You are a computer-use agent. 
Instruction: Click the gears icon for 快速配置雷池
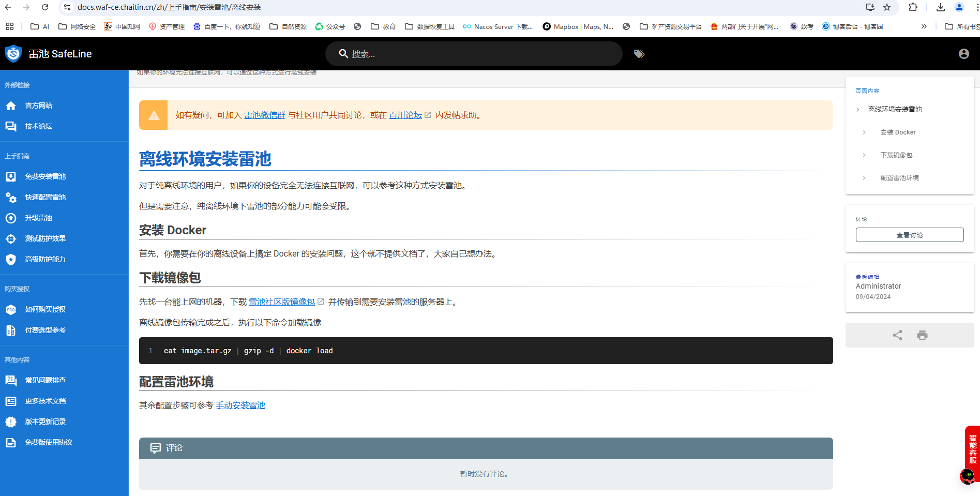coord(11,198)
